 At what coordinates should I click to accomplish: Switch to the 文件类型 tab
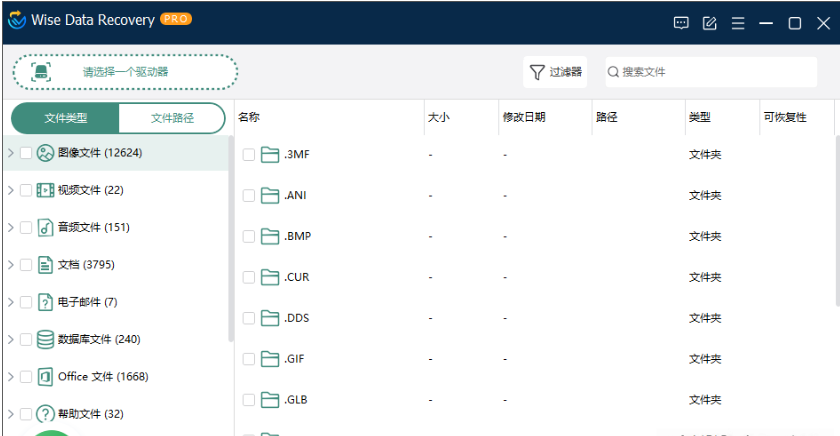pyautogui.click(x=66, y=118)
